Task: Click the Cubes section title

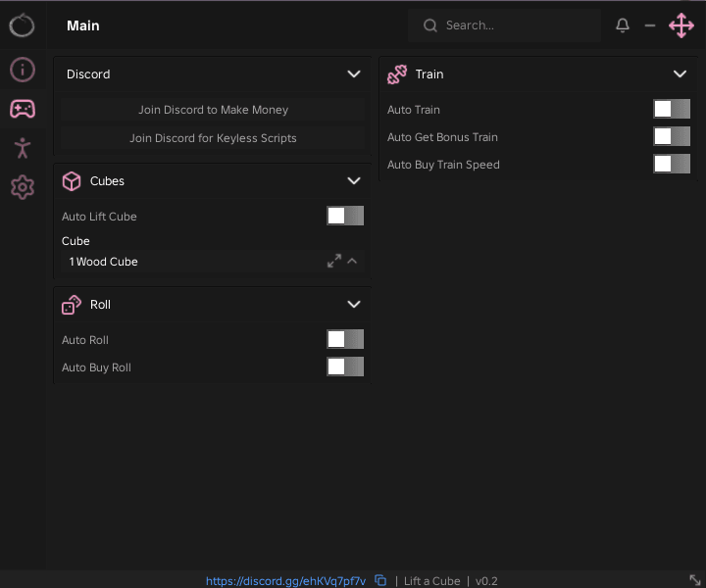Action: pos(107,181)
